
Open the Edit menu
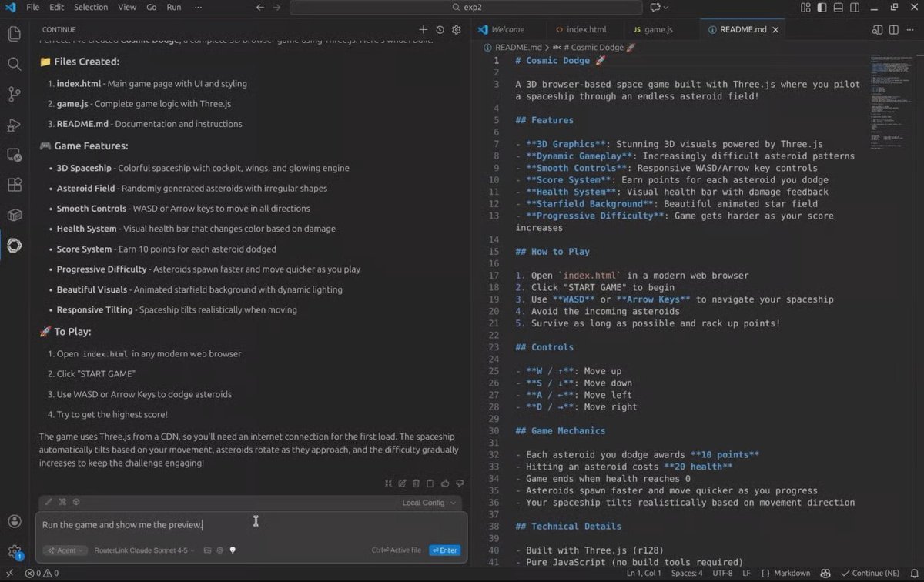(x=57, y=7)
